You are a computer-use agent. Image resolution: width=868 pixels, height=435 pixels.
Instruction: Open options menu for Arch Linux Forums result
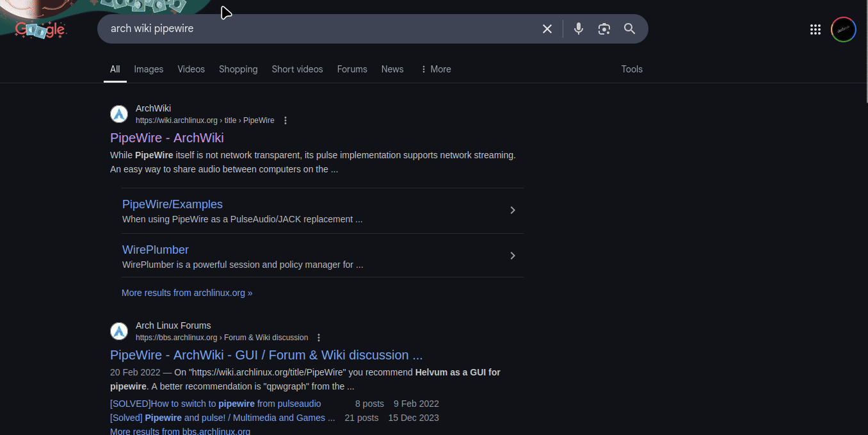click(319, 338)
